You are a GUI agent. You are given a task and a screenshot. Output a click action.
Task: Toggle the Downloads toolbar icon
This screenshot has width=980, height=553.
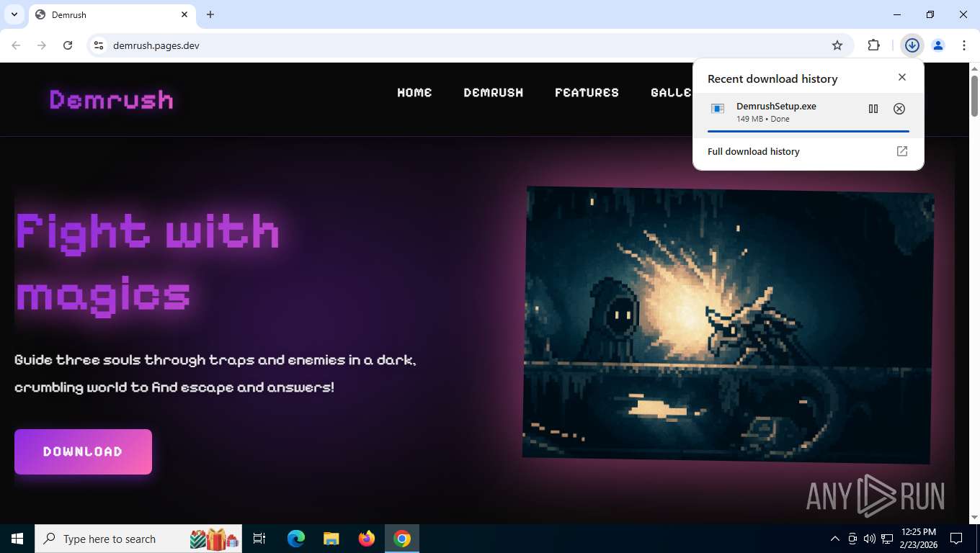point(912,45)
